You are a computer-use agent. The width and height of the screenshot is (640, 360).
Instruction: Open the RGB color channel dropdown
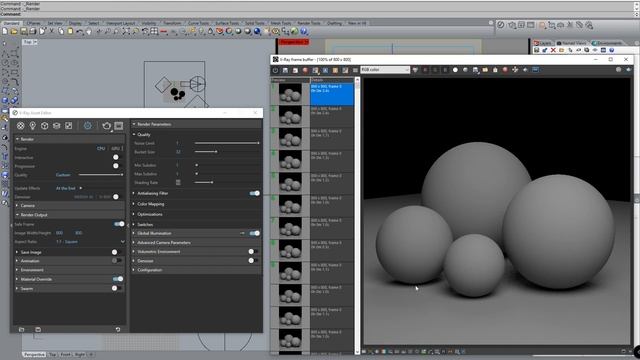point(385,70)
